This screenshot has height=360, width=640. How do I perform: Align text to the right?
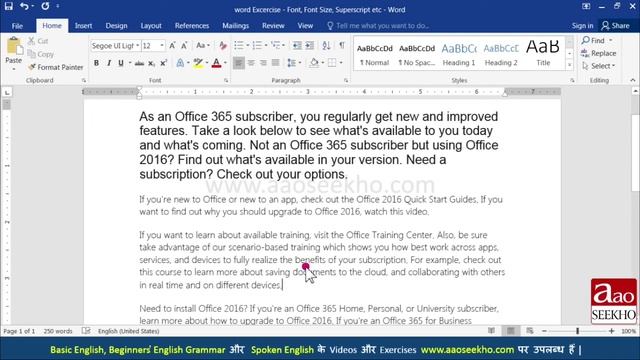[263, 63]
